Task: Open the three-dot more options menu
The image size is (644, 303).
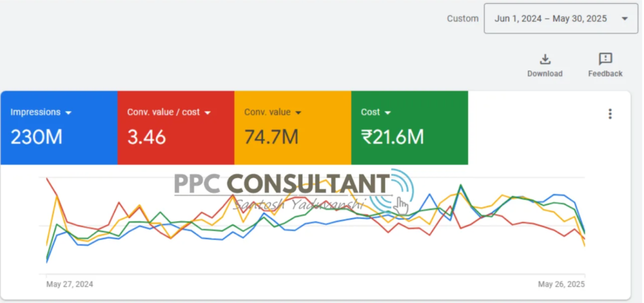Action: click(609, 114)
